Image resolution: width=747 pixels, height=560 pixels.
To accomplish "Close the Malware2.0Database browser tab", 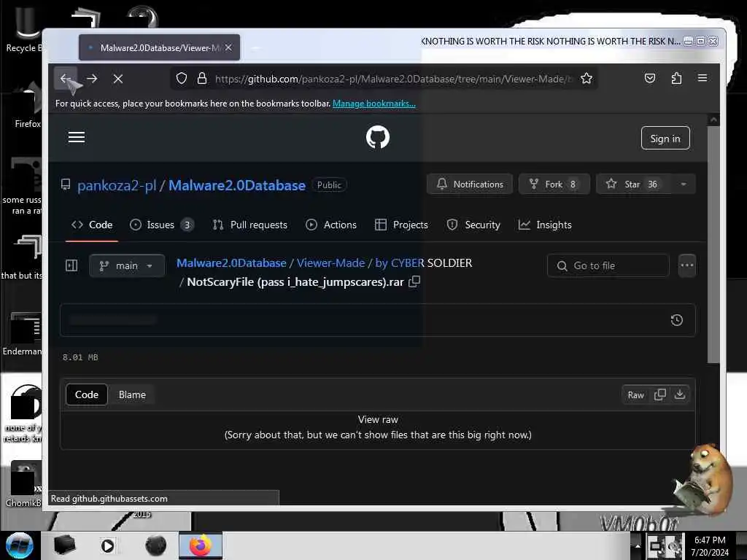I will tap(228, 47).
